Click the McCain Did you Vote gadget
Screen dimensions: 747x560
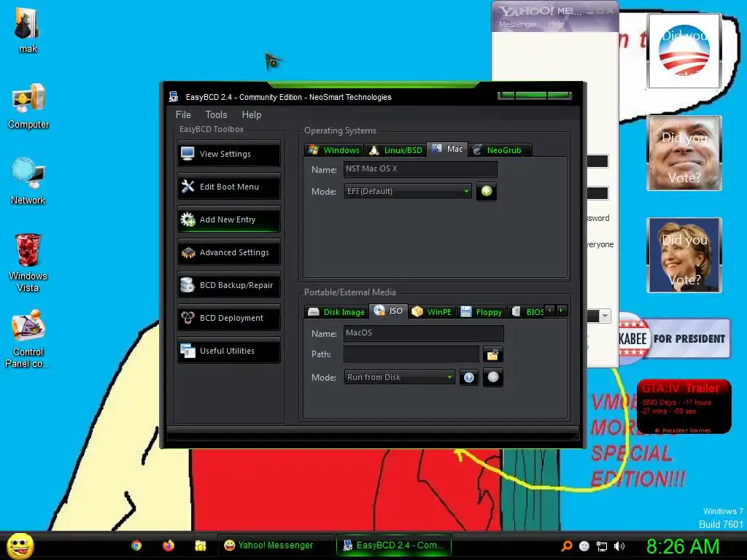pos(684,153)
